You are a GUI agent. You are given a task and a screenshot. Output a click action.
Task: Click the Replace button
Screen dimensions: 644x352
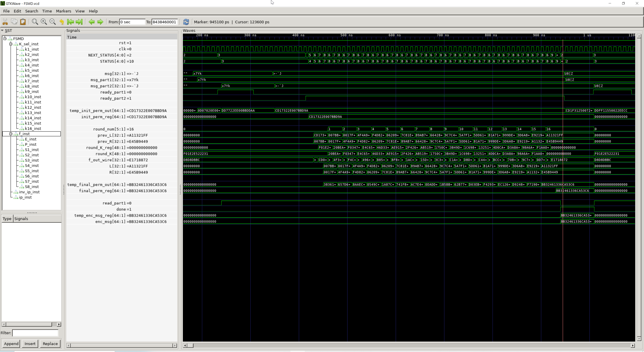[x=50, y=343]
